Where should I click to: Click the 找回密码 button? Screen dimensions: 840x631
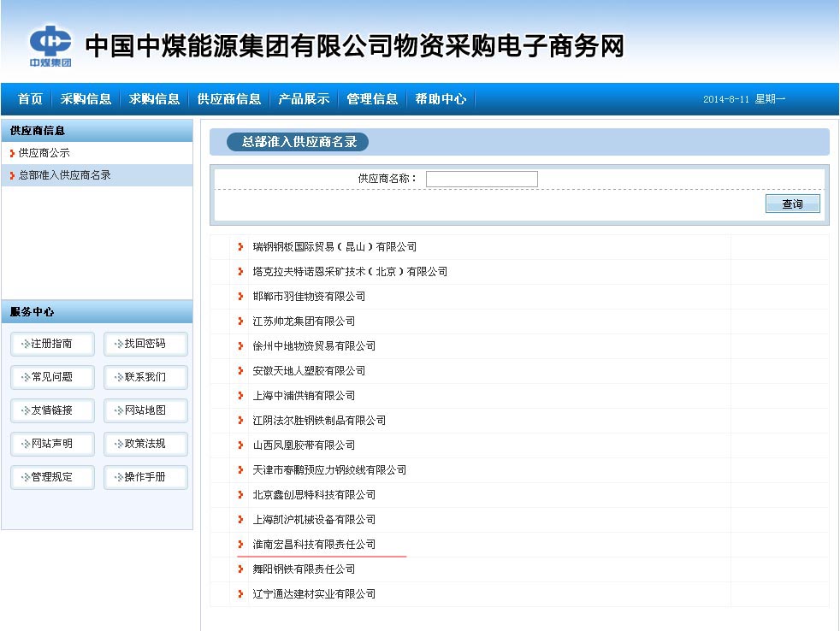point(145,344)
